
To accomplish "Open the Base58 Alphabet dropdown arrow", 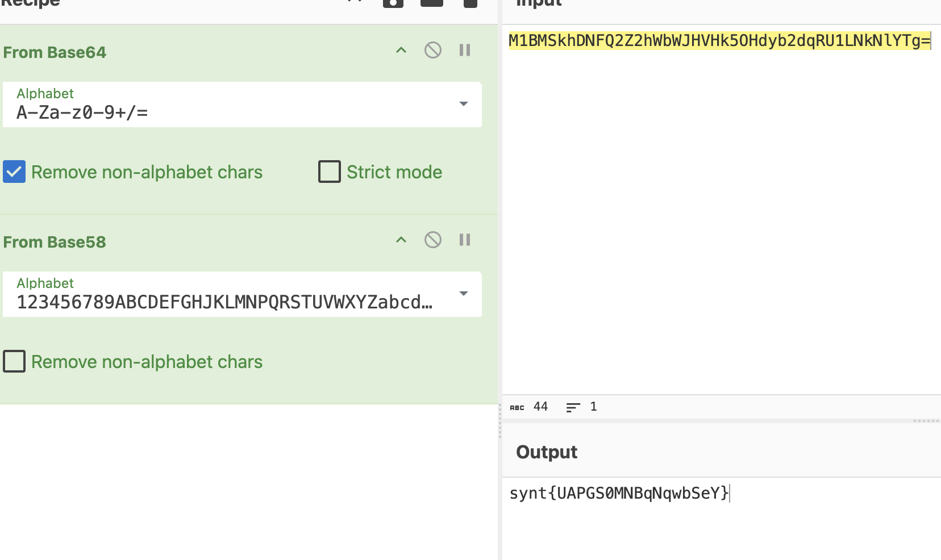I will (x=464, y=294).
